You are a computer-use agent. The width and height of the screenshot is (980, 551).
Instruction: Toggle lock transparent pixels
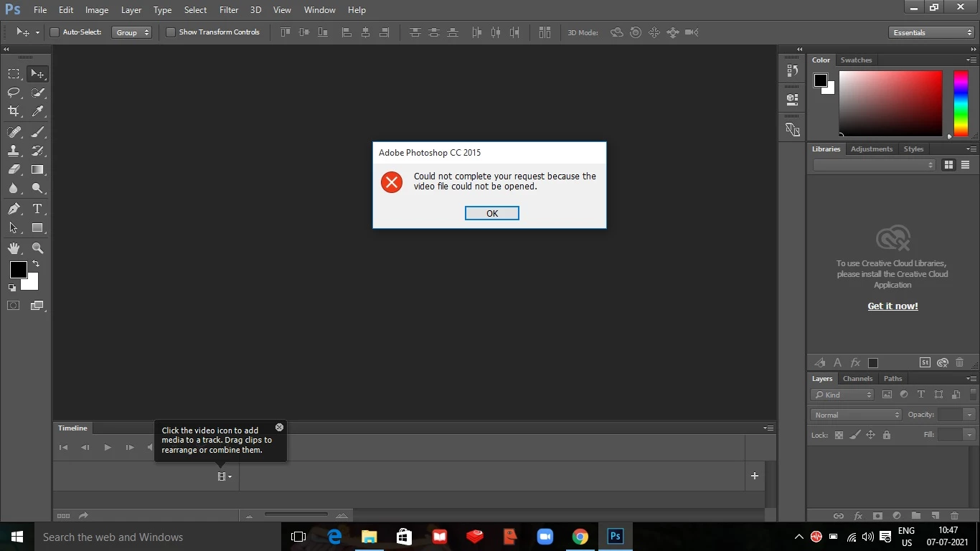(x=839, y=435)
